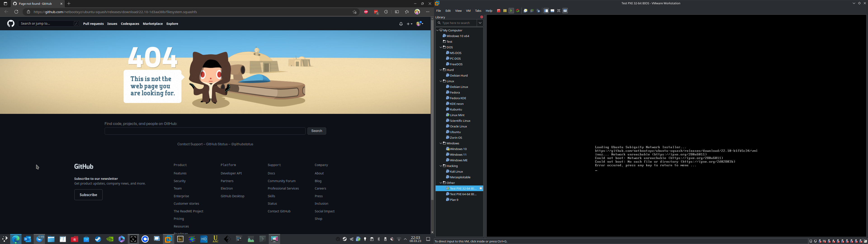Open the Tabs menu in VMware
This screenshot has width=868, height=244.
click(478, 11)
